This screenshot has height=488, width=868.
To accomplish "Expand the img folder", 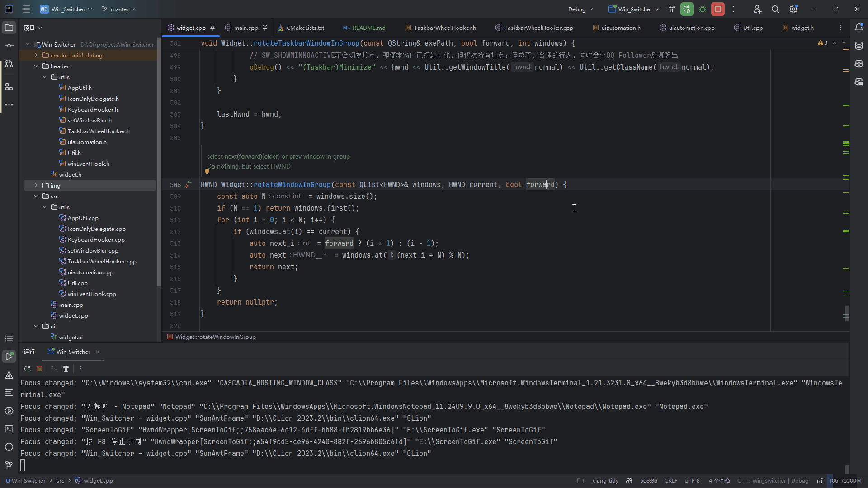I will (x=36, y=185).
